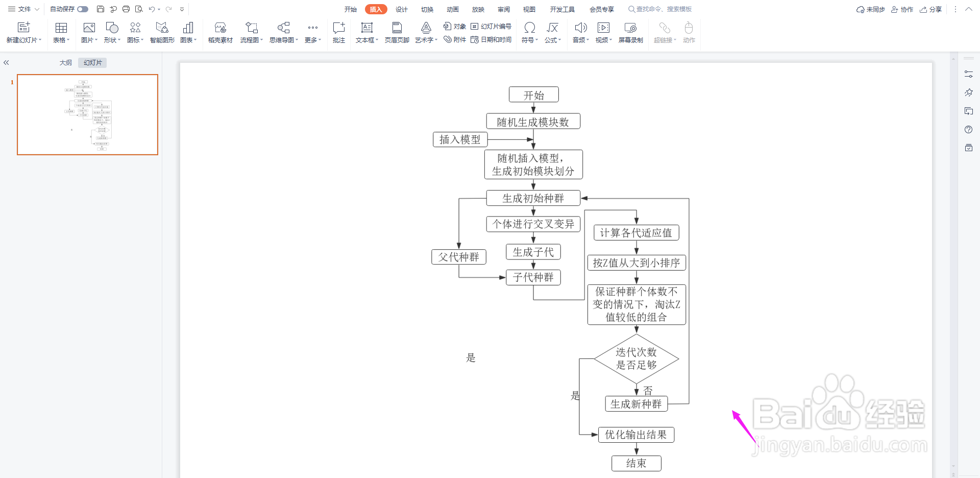Expand the 新建幻灯片 dropdown arrow
The width and height of the screenshot is (980, 478).
(x=40, y=40)
